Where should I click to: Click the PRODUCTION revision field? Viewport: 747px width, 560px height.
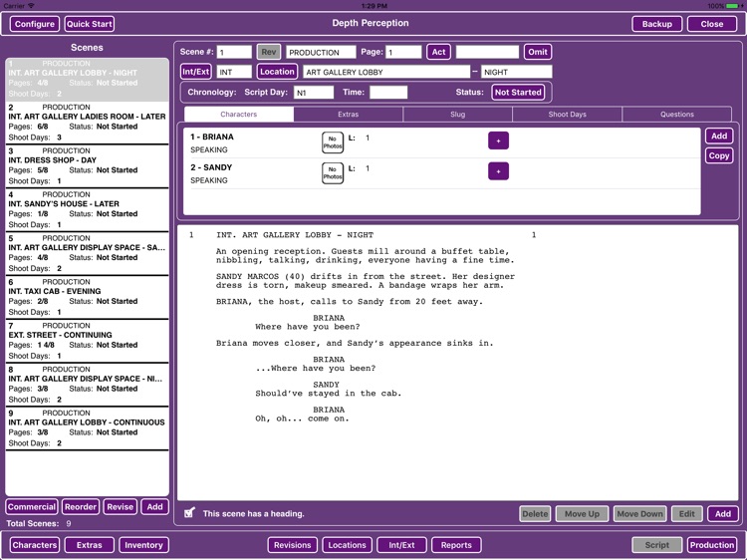pos(321,52)
